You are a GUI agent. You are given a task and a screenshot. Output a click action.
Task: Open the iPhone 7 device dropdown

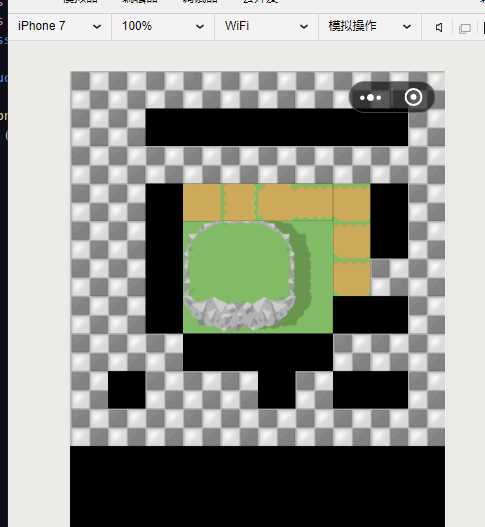pos(59,26)
